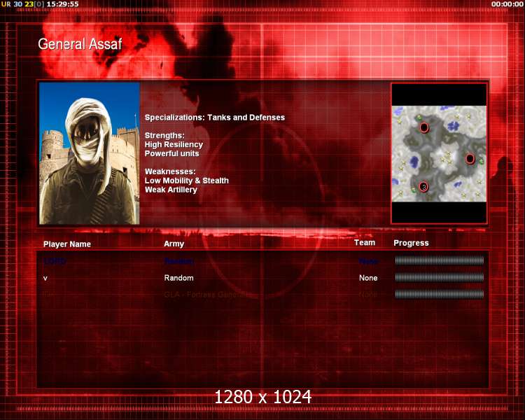Click the General Assaf title text

click(80, 44)
